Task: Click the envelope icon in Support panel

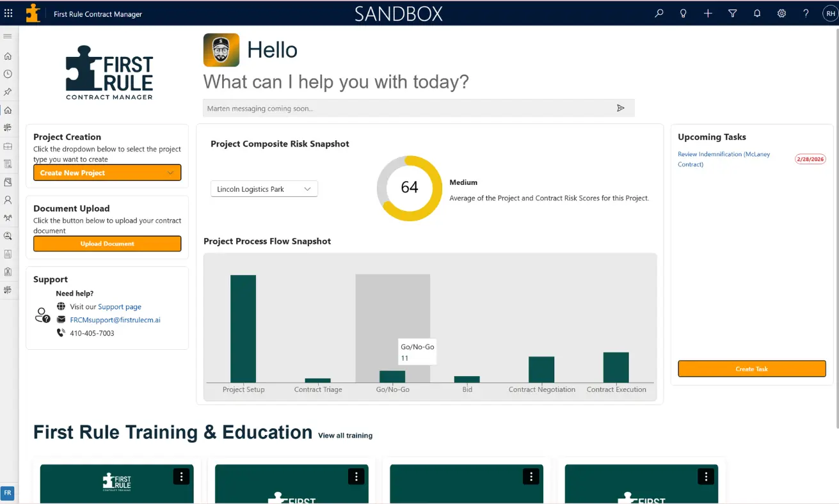Action: point(61,320)
